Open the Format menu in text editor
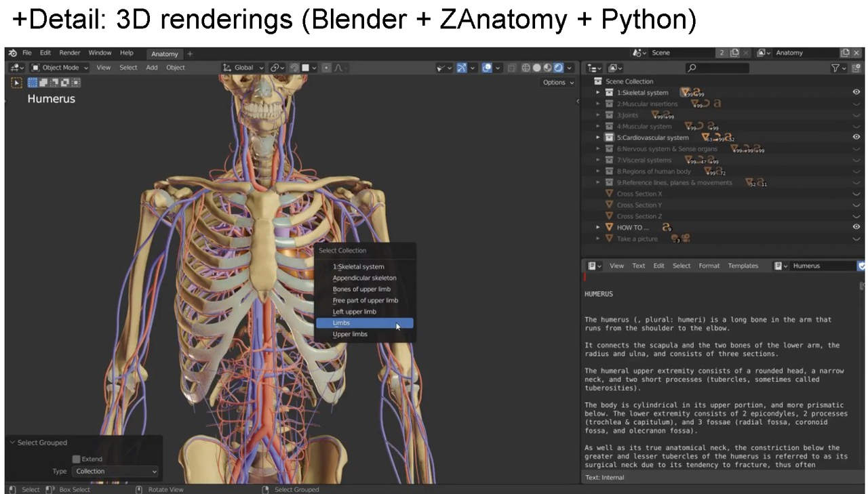 point(709,266)
